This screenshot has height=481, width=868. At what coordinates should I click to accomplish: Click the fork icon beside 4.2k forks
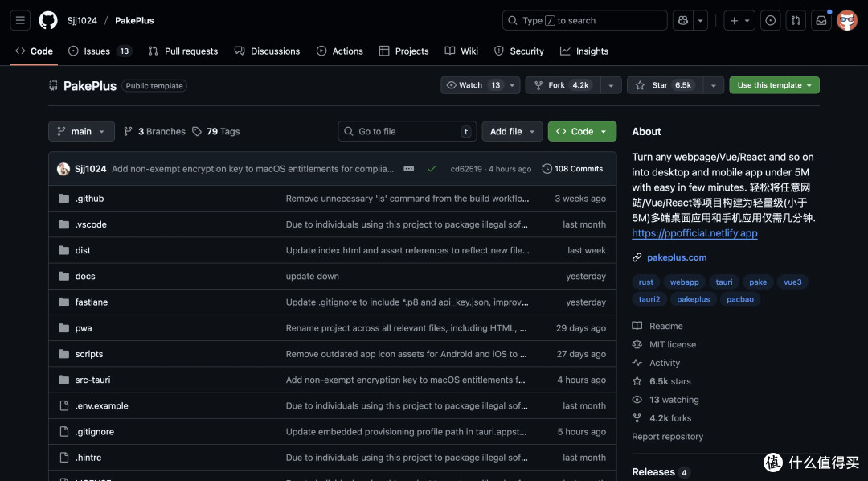637,417
